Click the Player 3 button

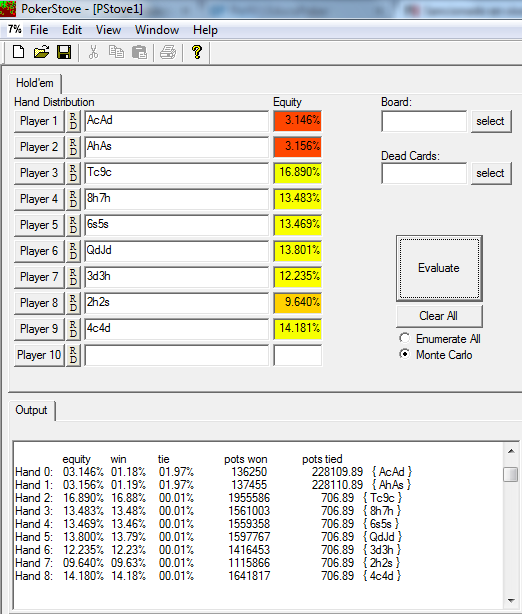point(39,173)
